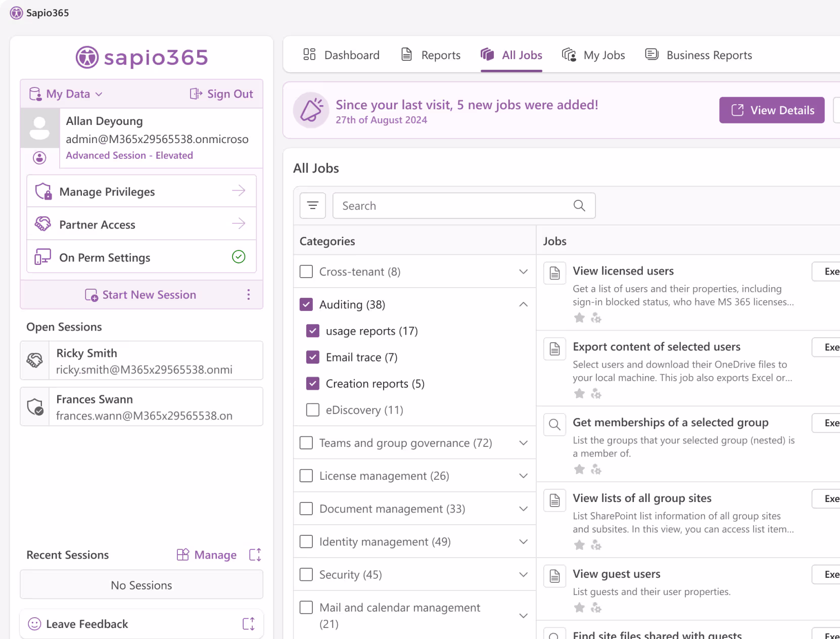Image resolution: width=840 pixels, height=639 pixels.
Task: Expand the Identity management chevron
Action: click(x=524, y=541)
